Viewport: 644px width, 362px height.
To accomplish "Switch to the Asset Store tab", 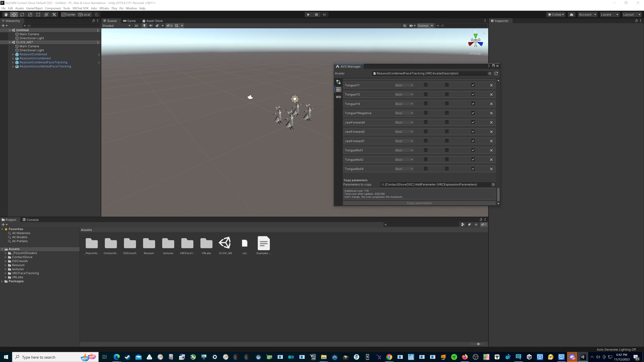I will [152, 21].
